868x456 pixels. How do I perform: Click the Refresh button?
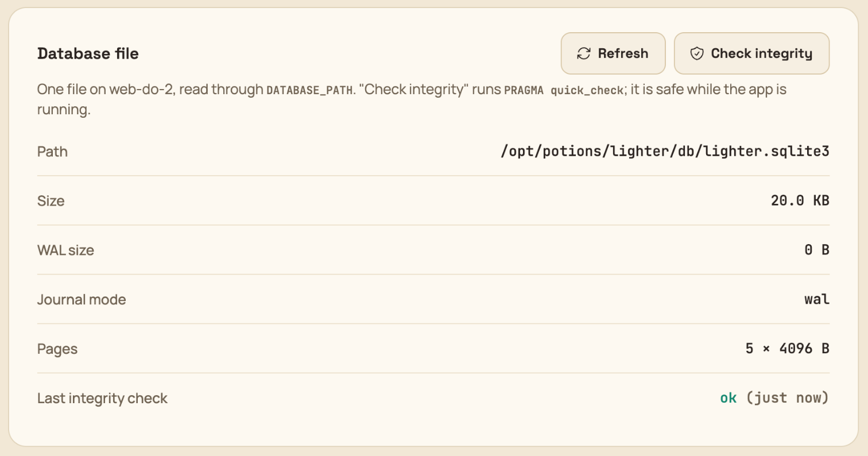click(613, 53)
